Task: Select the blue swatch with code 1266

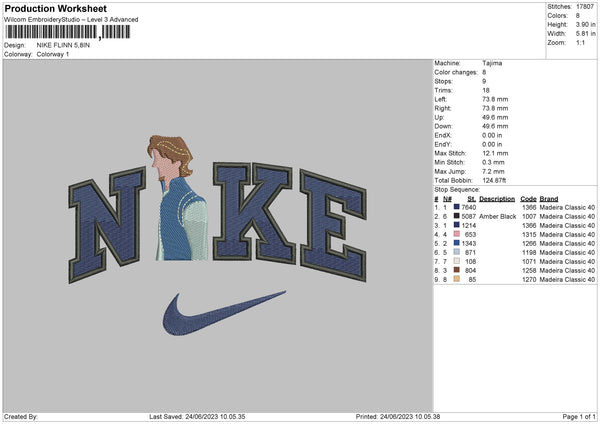Action: click(x=457, y=243)
